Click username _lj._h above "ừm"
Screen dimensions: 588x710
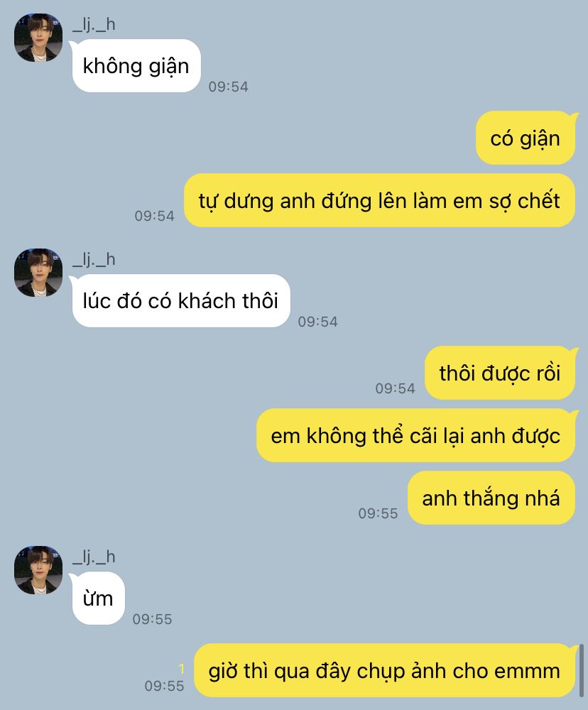coord(94,557)
